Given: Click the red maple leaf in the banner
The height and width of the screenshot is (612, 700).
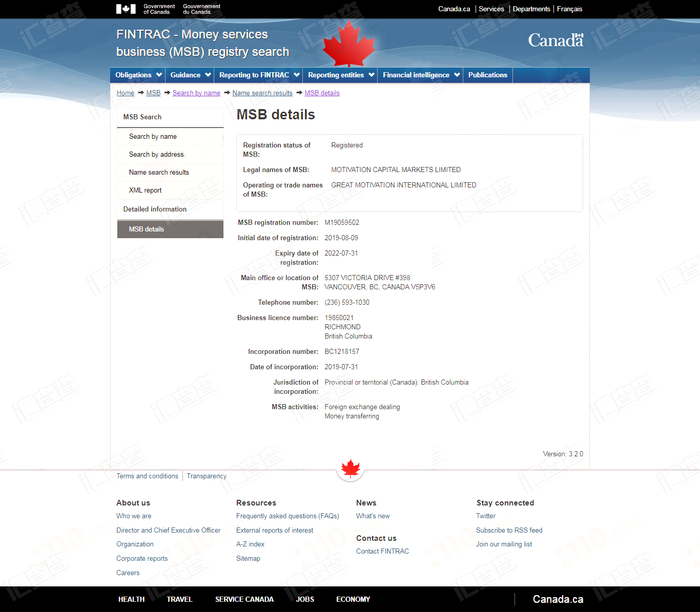Looking at the screenshot, I should 349,44.
